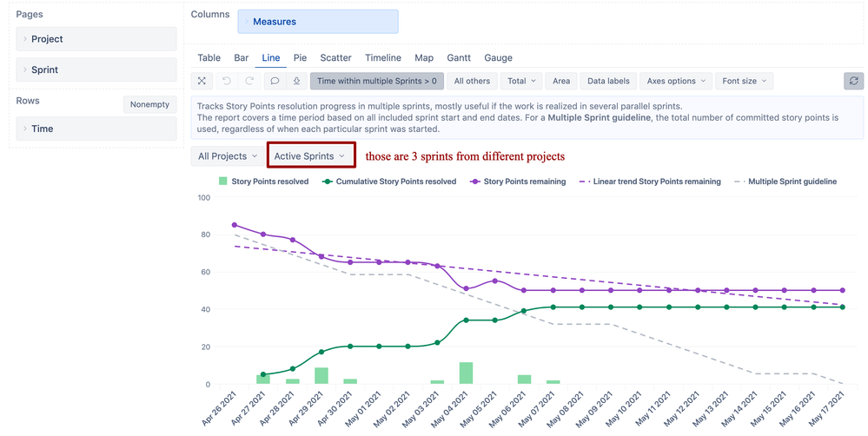The height and width of the screenshot is (436, 868).
Task: Open the Total dropdown
Action: click(521, 81)
